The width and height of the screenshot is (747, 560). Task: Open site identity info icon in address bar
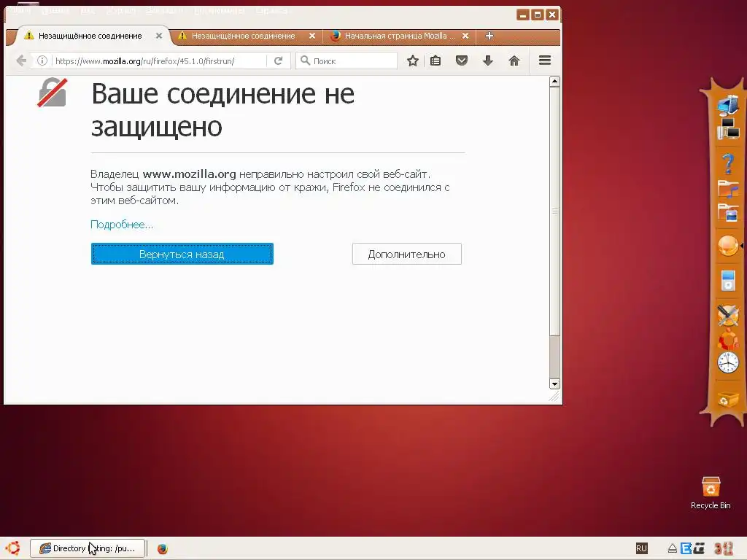point(42,61)
